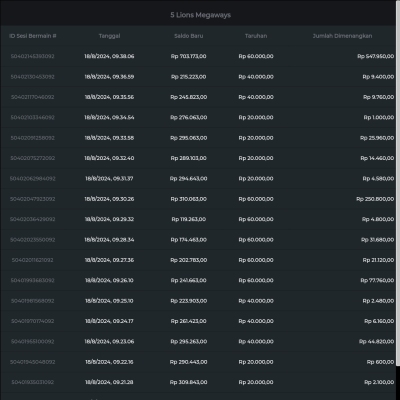
Task: Open session ID in the 09.32.40 row
Action: 33,158
